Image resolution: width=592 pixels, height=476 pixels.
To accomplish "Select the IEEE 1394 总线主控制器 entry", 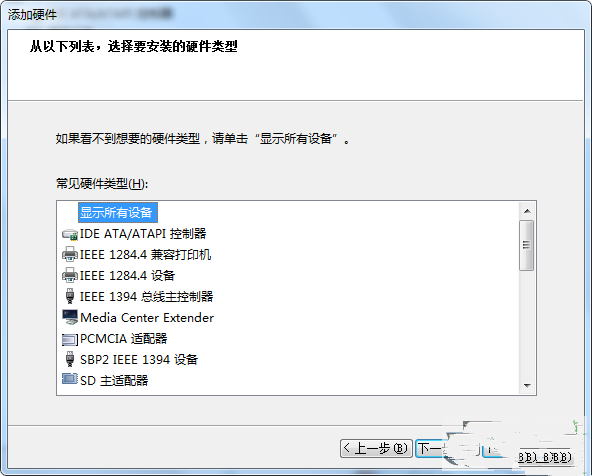I will coord(146,297).
